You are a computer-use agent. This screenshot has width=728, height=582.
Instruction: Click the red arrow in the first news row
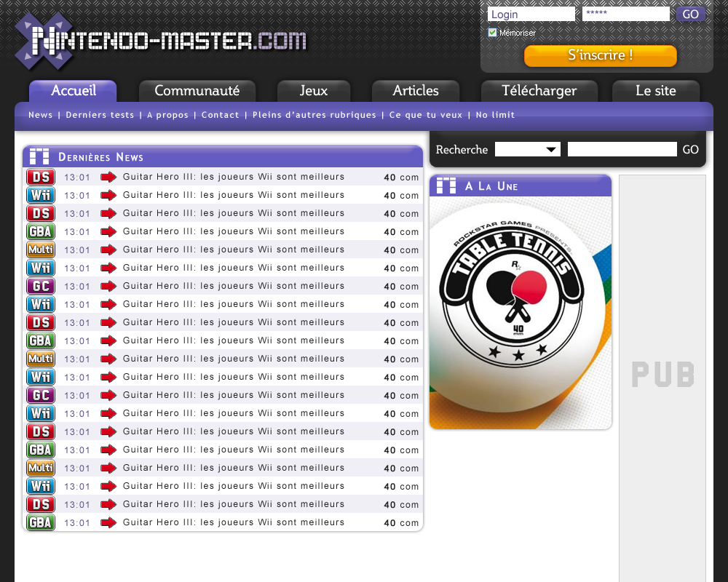pyautogui.click(x=108, y=177)
